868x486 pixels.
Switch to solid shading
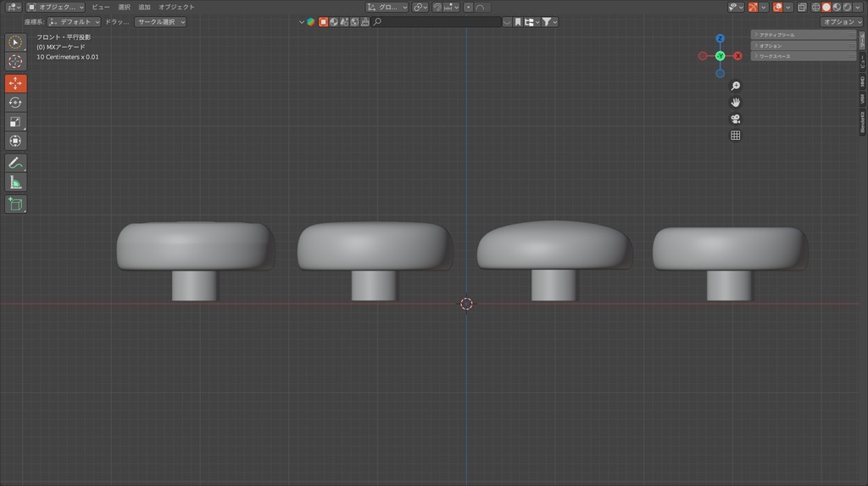[x=826, y=7]
